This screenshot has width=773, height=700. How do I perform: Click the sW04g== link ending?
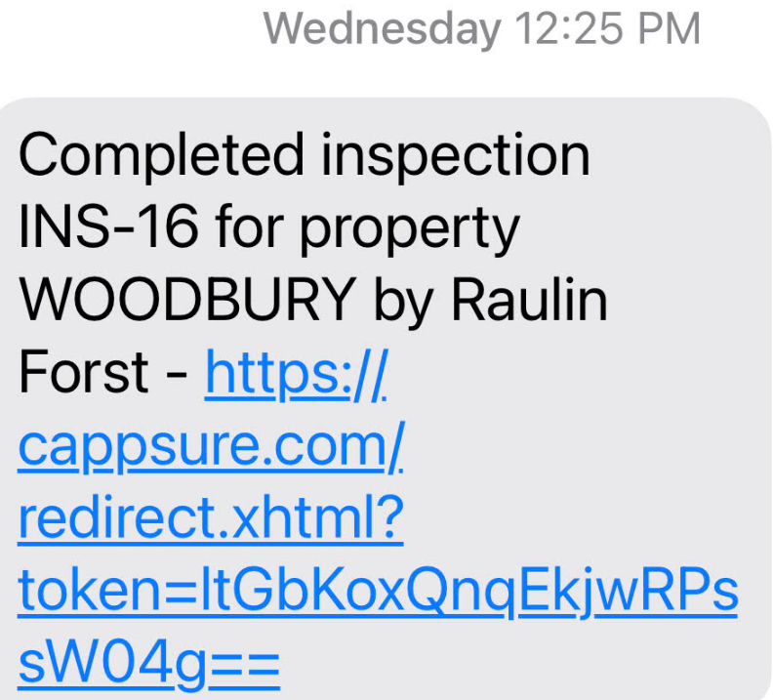click(x=149, y=663)
